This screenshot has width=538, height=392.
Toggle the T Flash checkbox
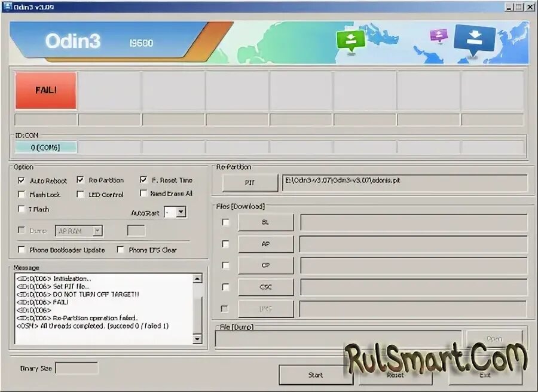tap(21, 209)
